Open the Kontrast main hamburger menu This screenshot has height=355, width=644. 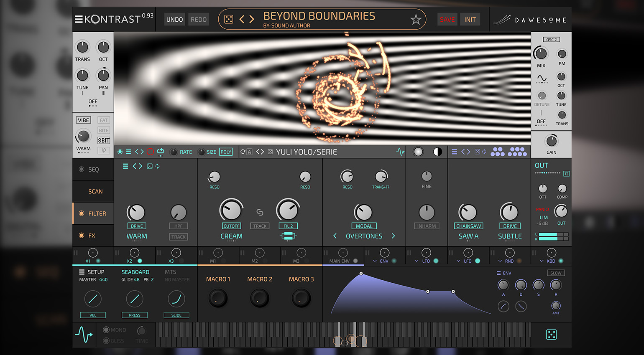pyautogui.click(x=79, y=19)
